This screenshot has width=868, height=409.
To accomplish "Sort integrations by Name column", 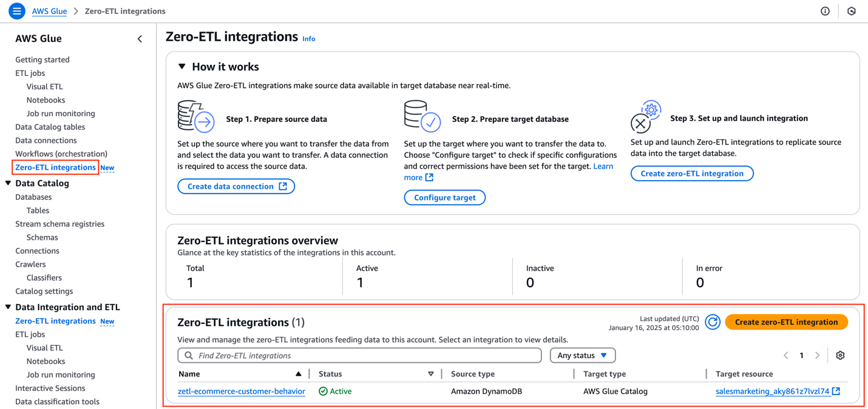I will tap(298, 374).
